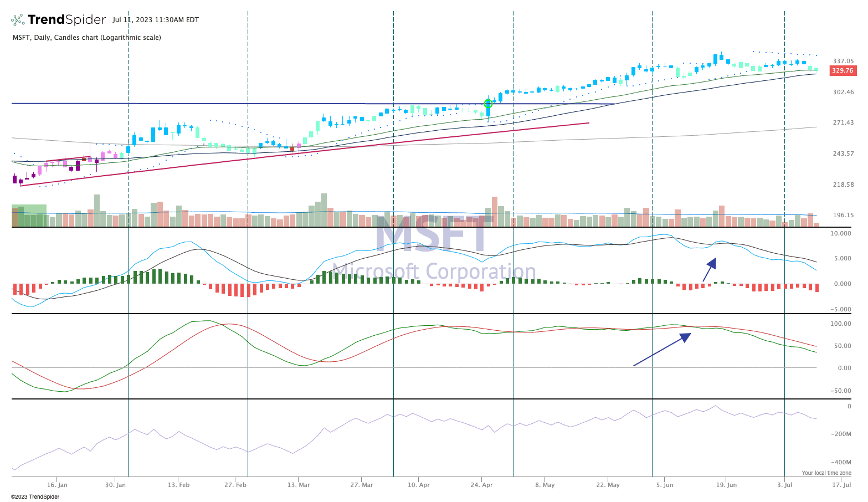Click the 100.00 level on the oscillator axis
Screen dimensions: 868x502
pos(842,324)
